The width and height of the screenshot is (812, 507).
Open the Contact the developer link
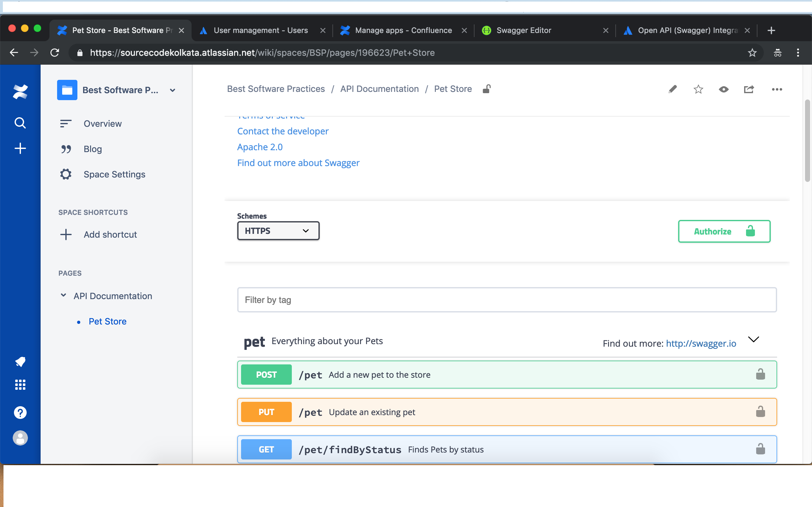pyautogui.click(x=283, y=131)
